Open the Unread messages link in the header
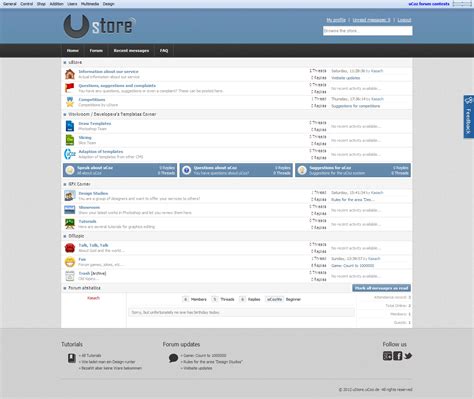474x399 pixels. coord(371,20)
